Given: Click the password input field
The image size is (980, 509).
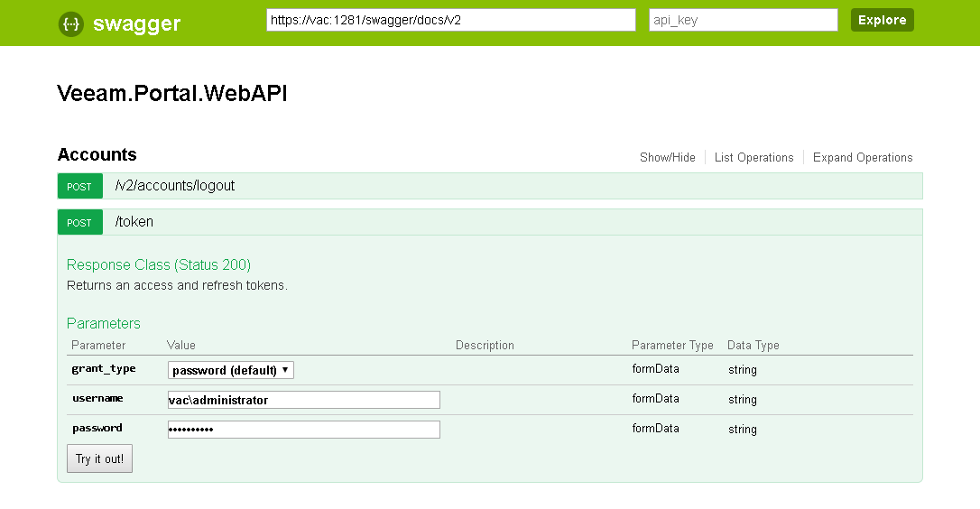Looking at the screenshot, I should (x=304, y=429).
